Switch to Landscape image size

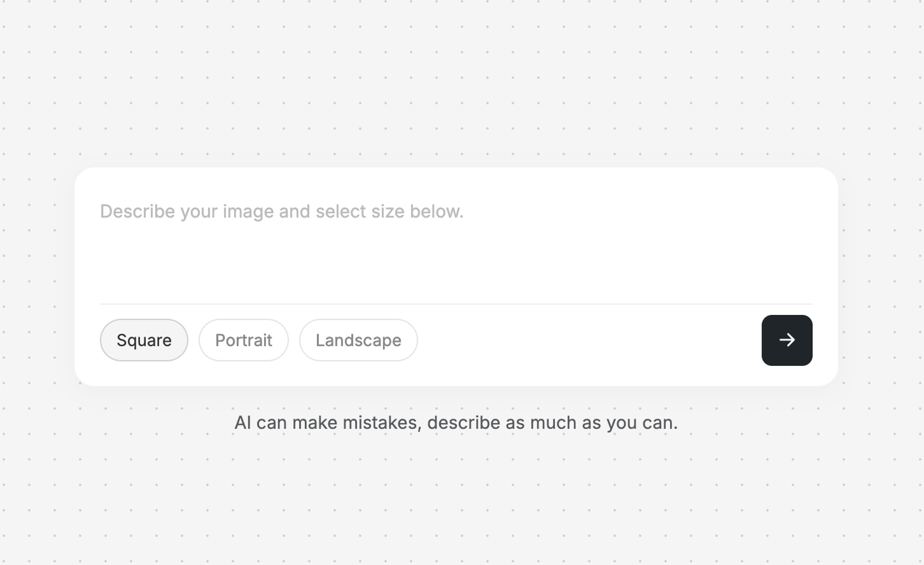[358, 340]
